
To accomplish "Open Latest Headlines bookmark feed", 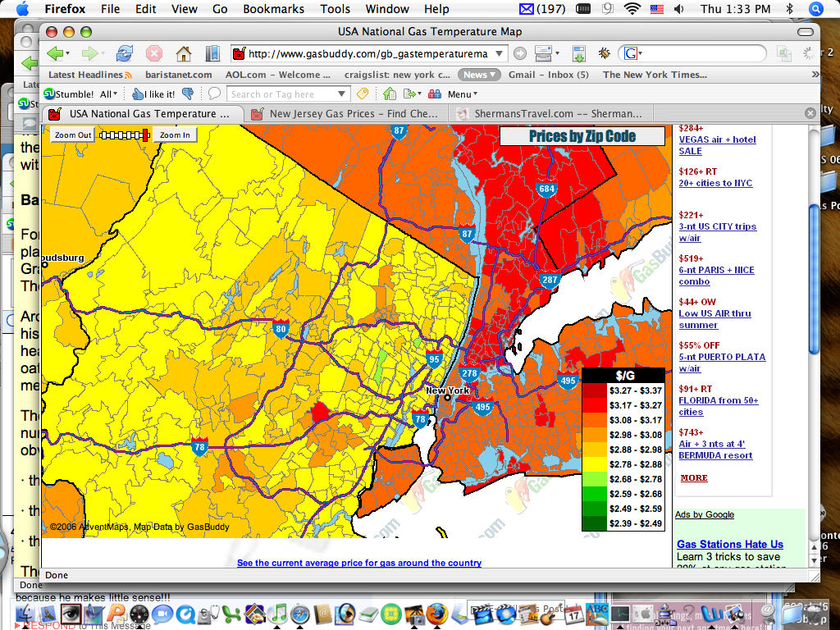I will [89, 75].
